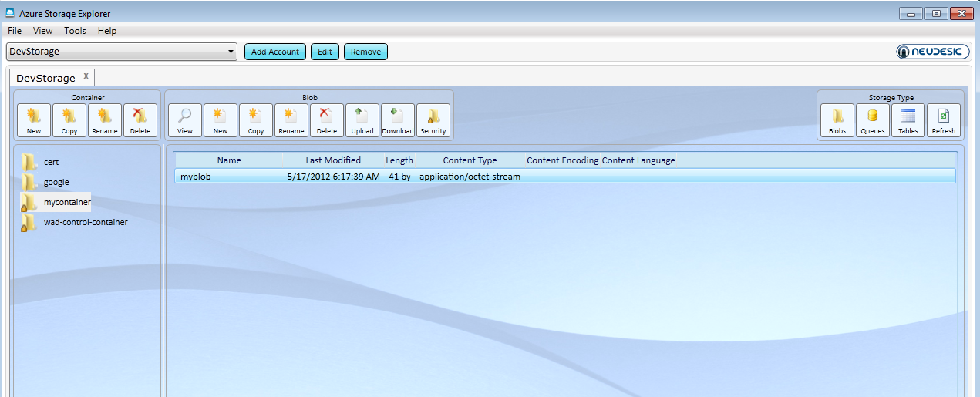Create a new container with New icon
This screenshot has height=397, width=980.
(34, 120)
